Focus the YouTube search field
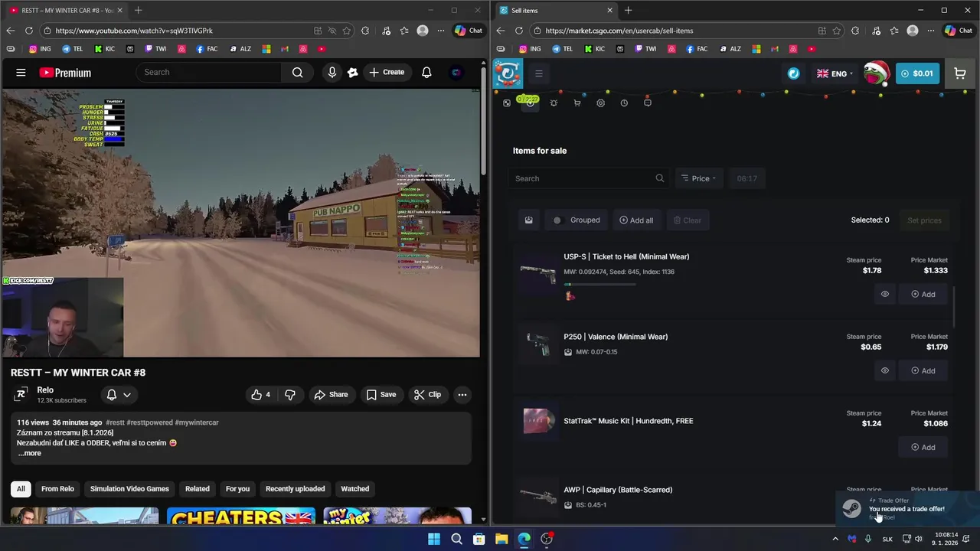The height and width of the screenshot is (551, 980). click(x=208, y=72)
